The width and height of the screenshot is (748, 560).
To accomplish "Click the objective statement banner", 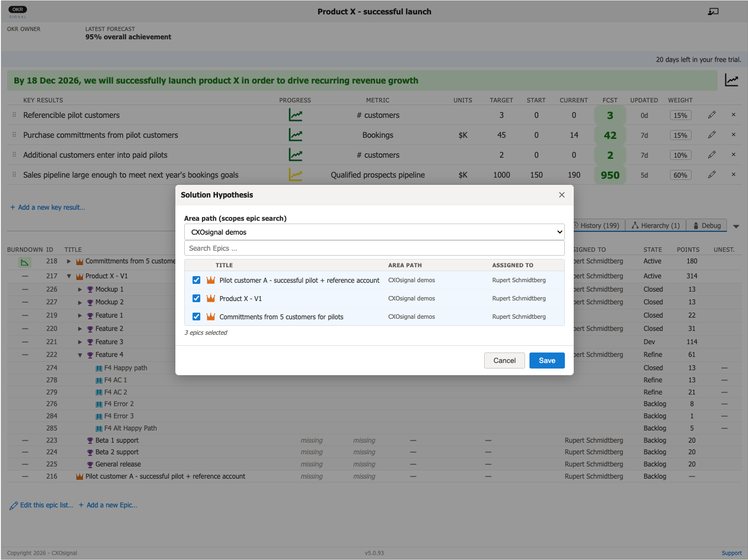I will (362, 81).
